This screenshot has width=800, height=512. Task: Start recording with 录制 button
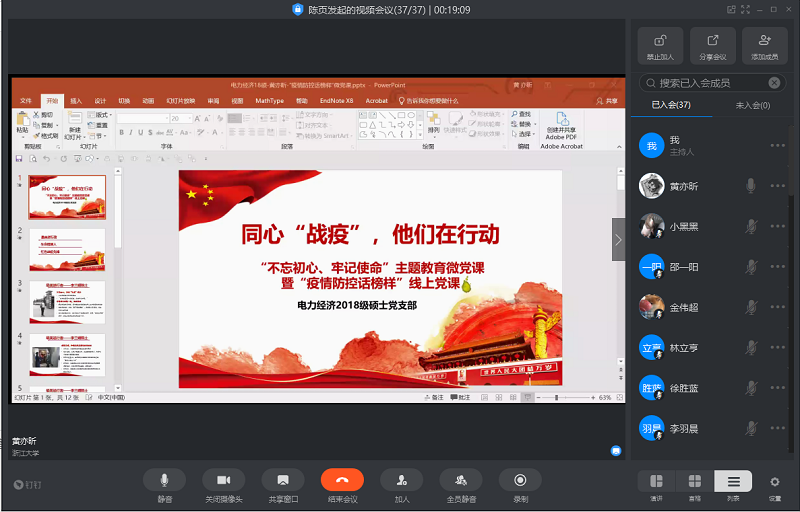pyautogui.click(x=520, y=480)
